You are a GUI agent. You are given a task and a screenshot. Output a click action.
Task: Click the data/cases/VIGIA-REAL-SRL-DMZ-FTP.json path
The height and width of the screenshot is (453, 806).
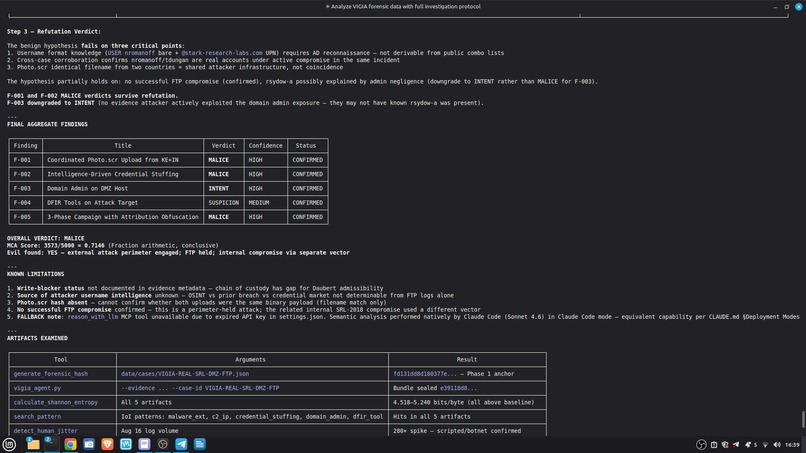click(185, 374)
